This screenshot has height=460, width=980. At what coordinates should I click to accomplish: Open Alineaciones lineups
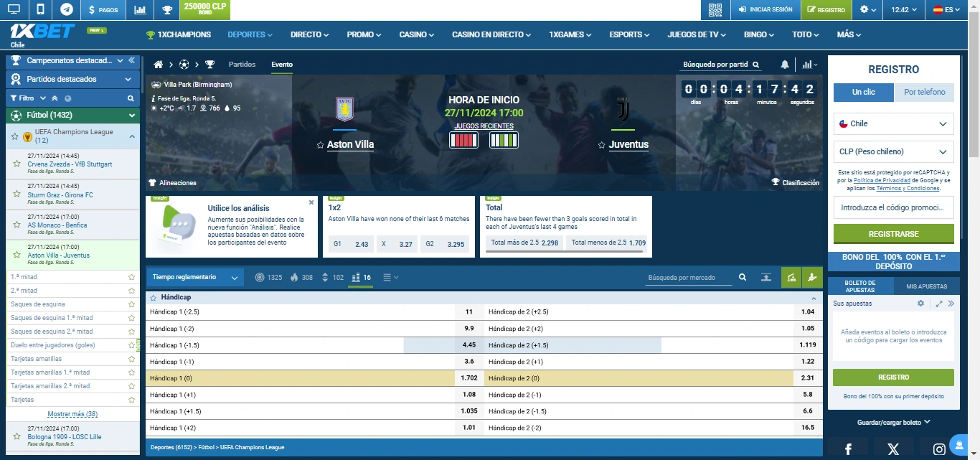(172, 183)
